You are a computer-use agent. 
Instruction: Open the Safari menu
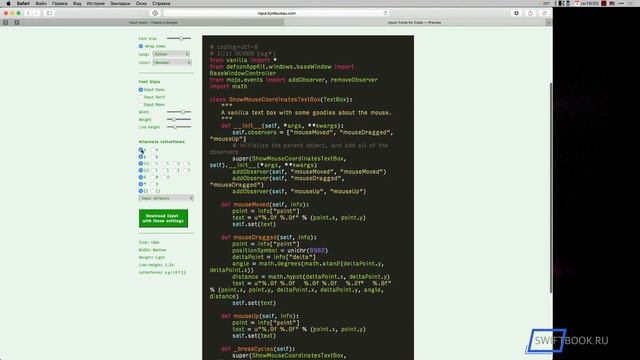click(x=23, y=3)
